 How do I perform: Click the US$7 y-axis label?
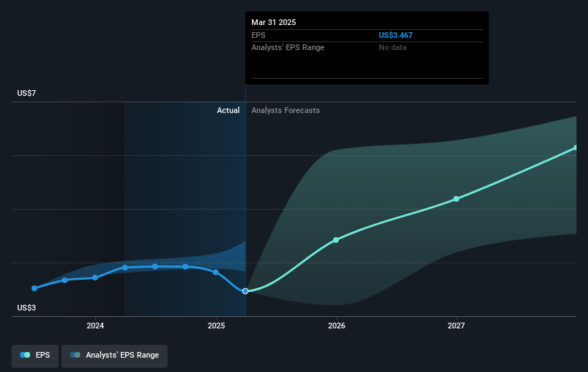click(x=26, y=93)
